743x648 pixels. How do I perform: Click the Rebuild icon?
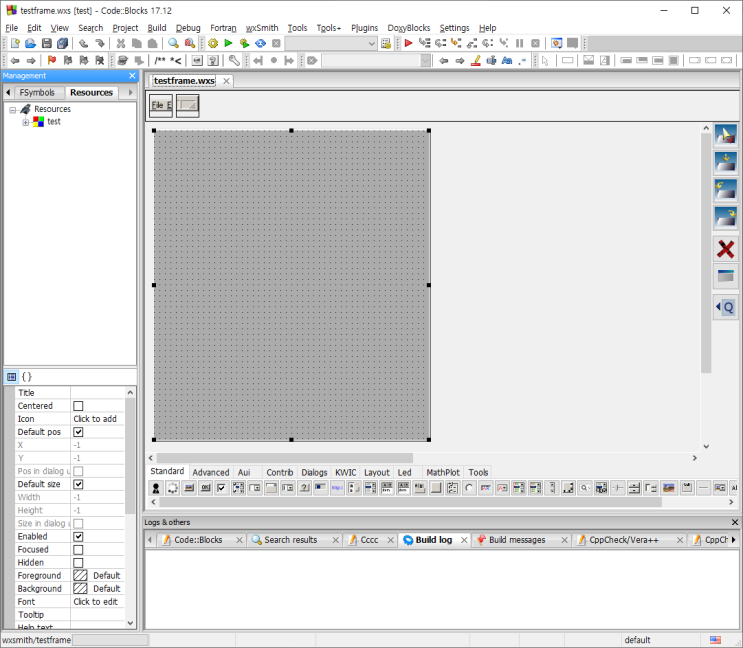(x=260, y=44)
